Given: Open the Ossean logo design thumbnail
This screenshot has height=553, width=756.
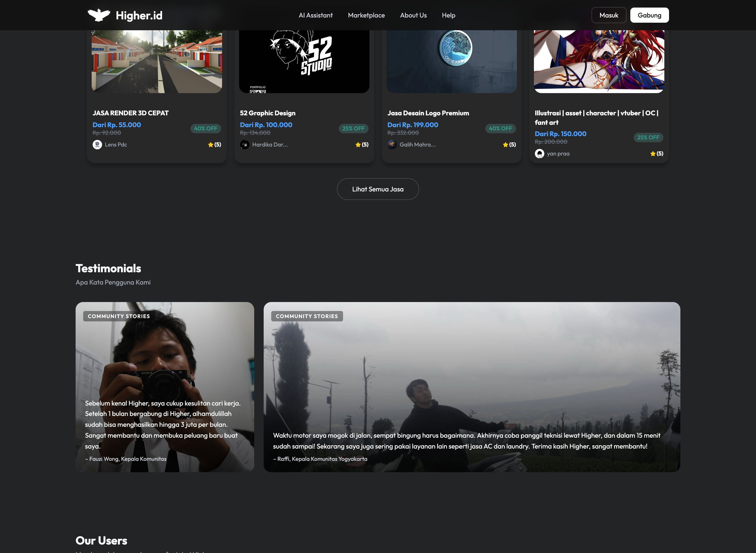Looking at the screenshot, I should pos(451,62).
